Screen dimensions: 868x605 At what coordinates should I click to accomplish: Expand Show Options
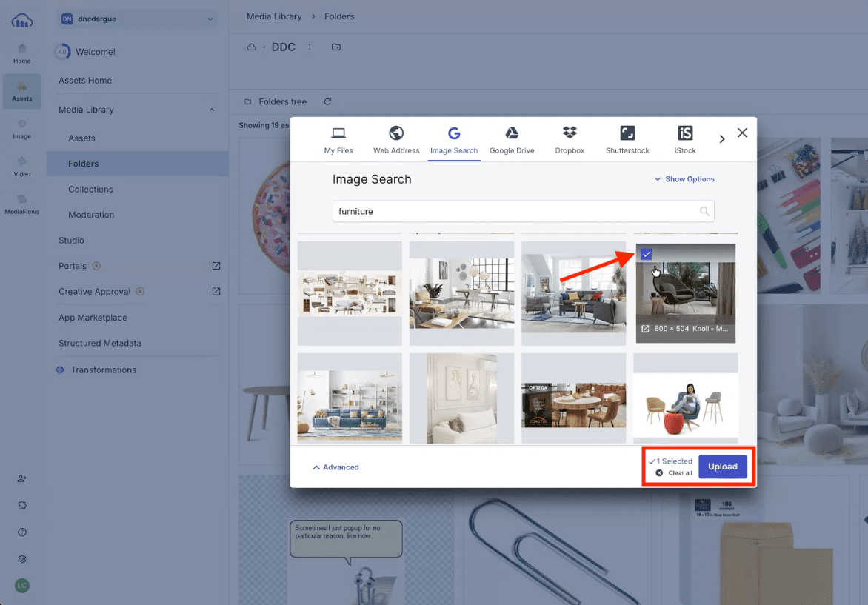[x=684, y=179]
